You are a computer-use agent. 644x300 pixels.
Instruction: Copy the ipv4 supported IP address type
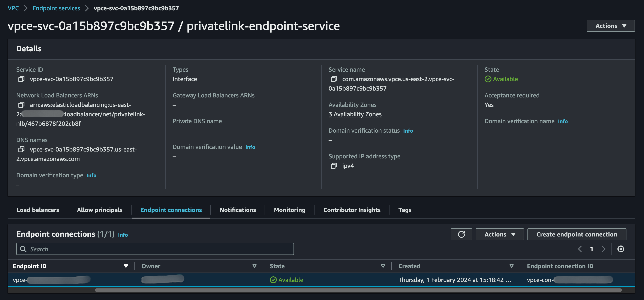click(334, 166)
